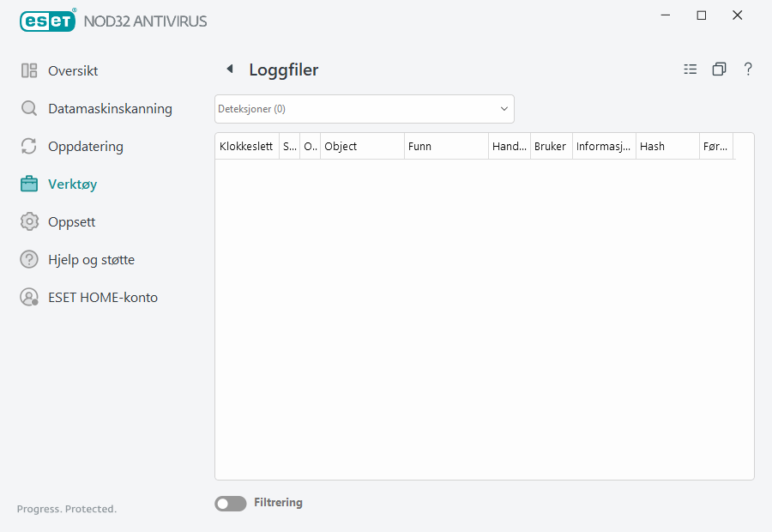Select the Verktøy toolbox icon
Viewport: 772px width, 532px height.
[28, 184]
